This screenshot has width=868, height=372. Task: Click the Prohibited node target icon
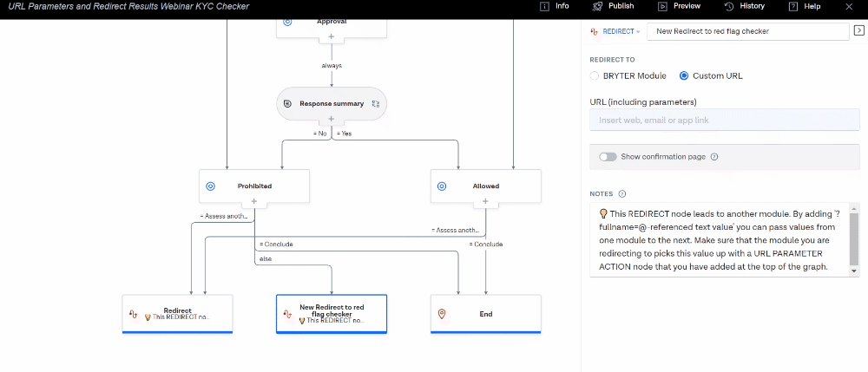point(210,186)
